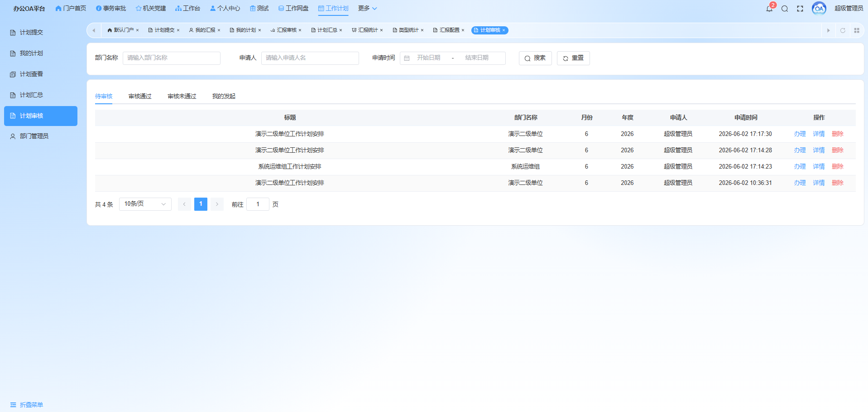868x412 pixels.
Task: Click 办理 for the 17:17:30 row
Action: 800,134
